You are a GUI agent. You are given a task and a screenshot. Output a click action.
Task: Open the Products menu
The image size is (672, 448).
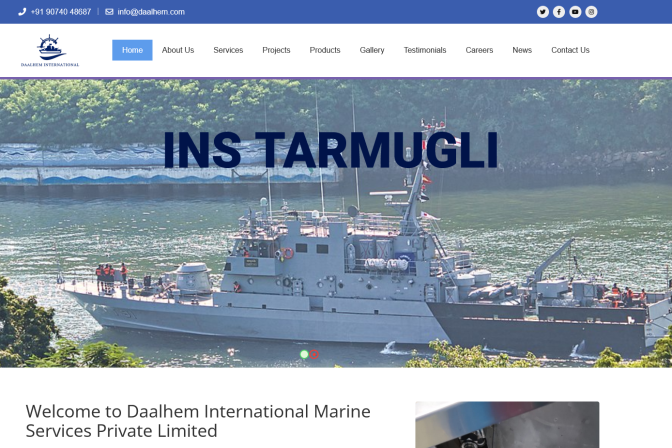click(x=325, y=50)
